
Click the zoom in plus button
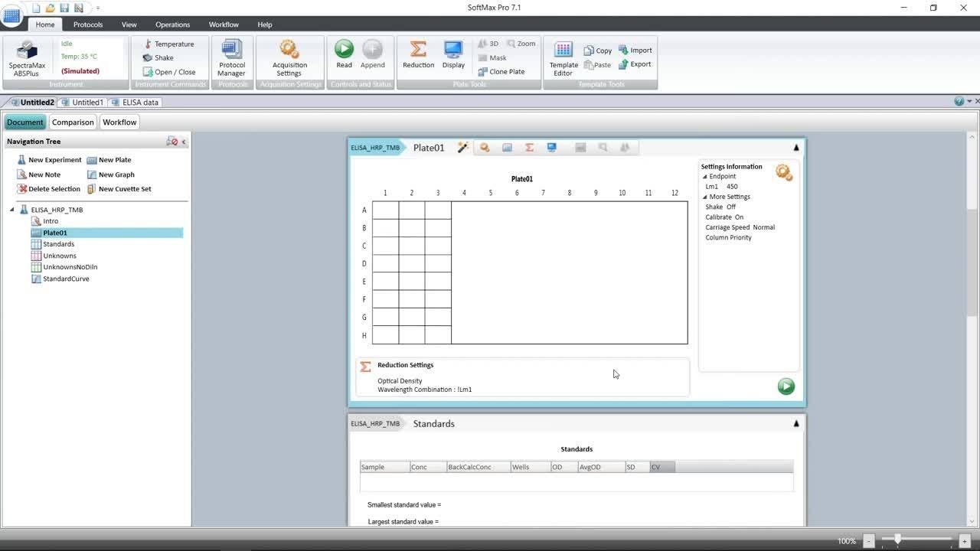(x=964, y=541)
